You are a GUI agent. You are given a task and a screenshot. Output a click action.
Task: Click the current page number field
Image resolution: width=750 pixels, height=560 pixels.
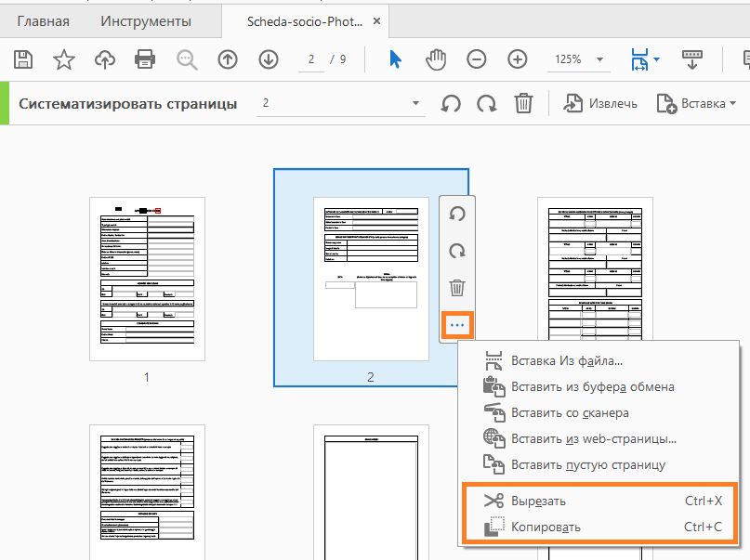coord(311,59)
